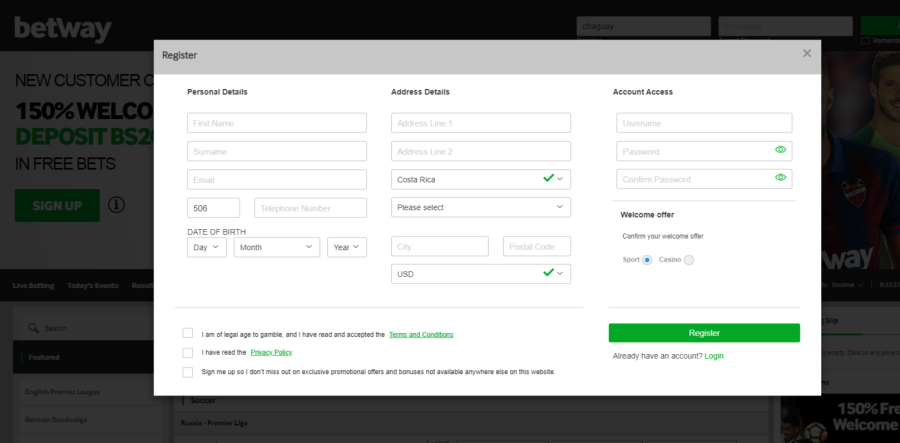The height and width of the screenshot is (443, 900).
Task: Toggle Confirm Password visibility eye icon
Action: coord(780,177)
